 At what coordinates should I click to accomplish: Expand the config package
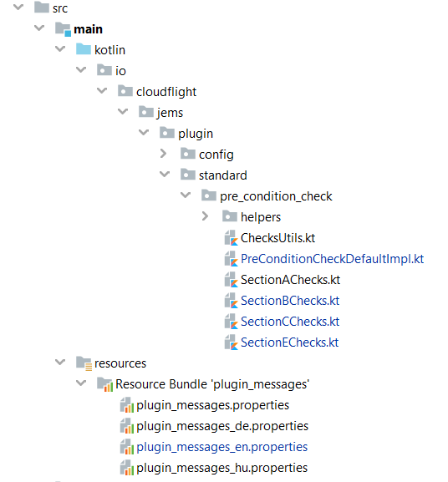point(163,154)
